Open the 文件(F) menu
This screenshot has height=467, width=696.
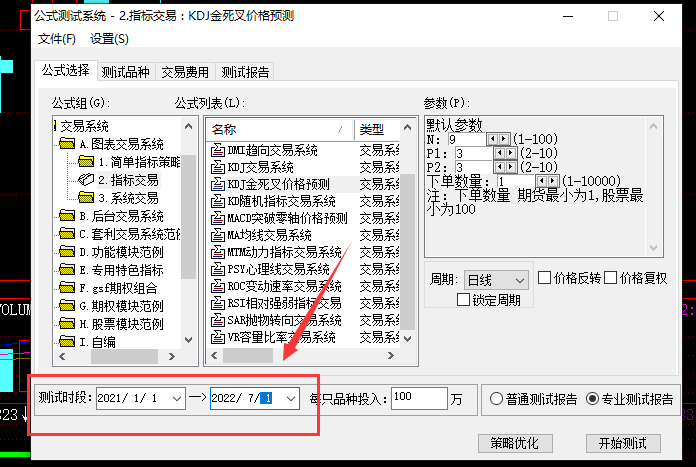tap(57, 39)
